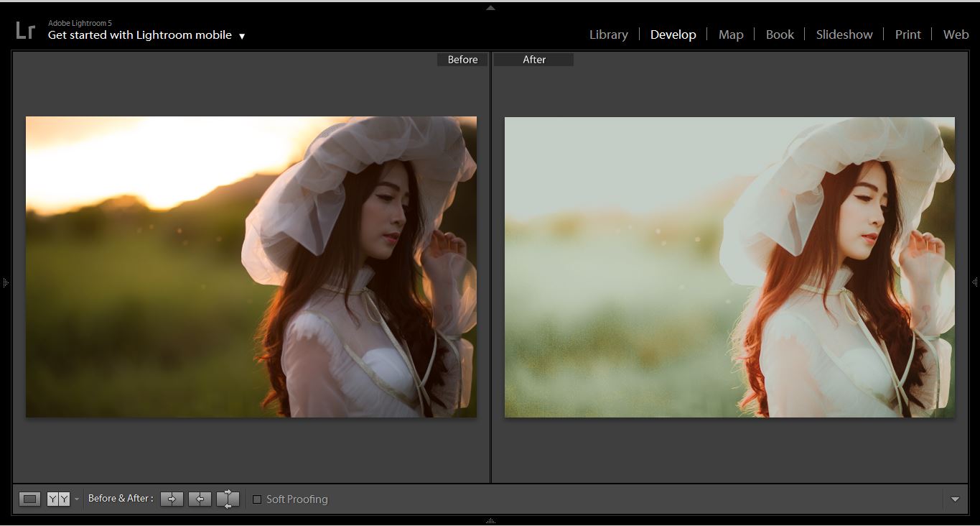
Task: Switch to Loupe view mode
Action: click(x=29, y=499)
